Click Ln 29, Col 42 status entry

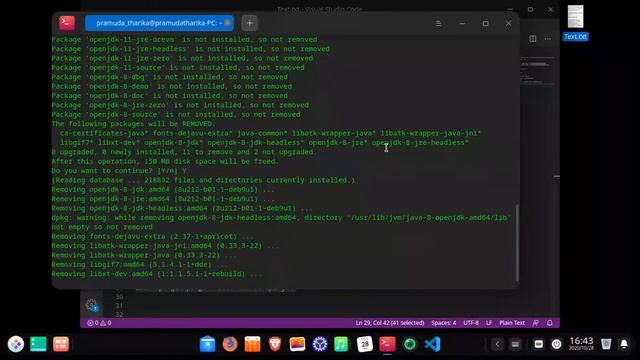click(390, 323)
